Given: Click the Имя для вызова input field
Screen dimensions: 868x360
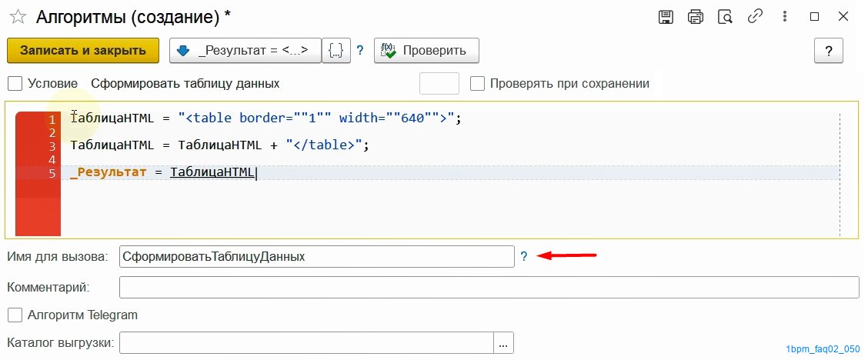Looking at the screenshot, I should pos(316,257).
